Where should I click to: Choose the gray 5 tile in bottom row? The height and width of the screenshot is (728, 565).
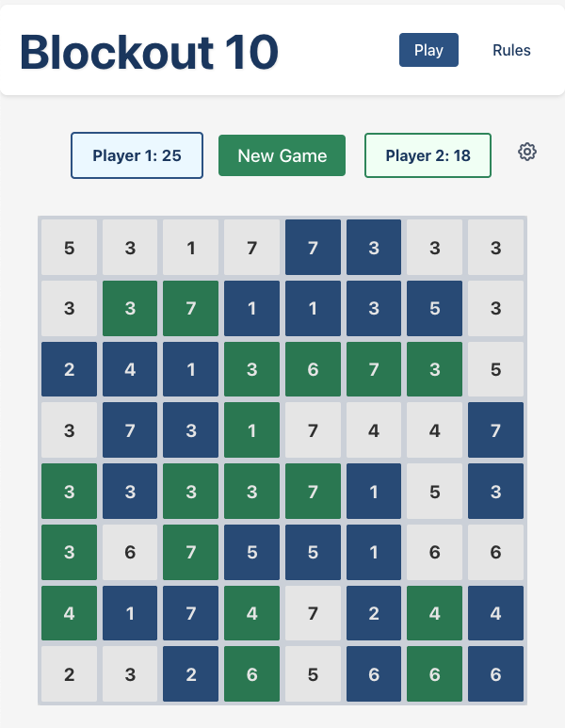tap(313, 674)
